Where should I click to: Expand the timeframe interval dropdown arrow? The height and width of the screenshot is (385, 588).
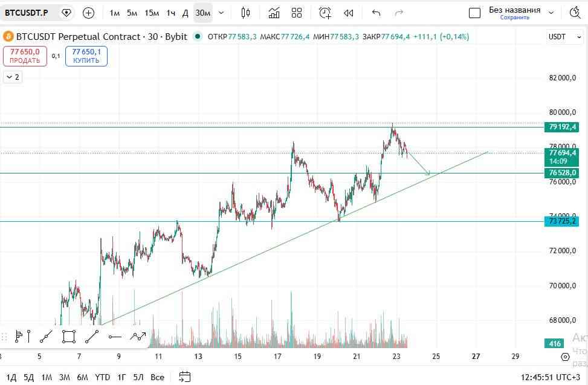coord(221,13)
